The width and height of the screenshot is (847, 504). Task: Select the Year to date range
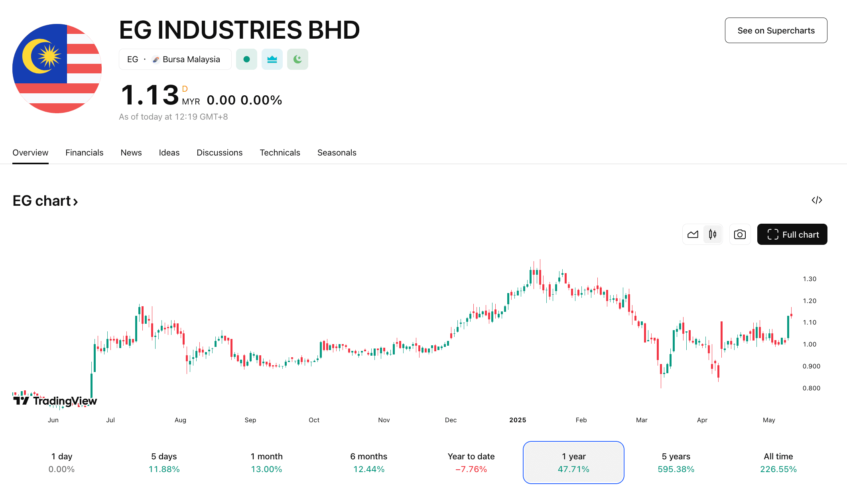pyautogui.click(x=471, y=463)
